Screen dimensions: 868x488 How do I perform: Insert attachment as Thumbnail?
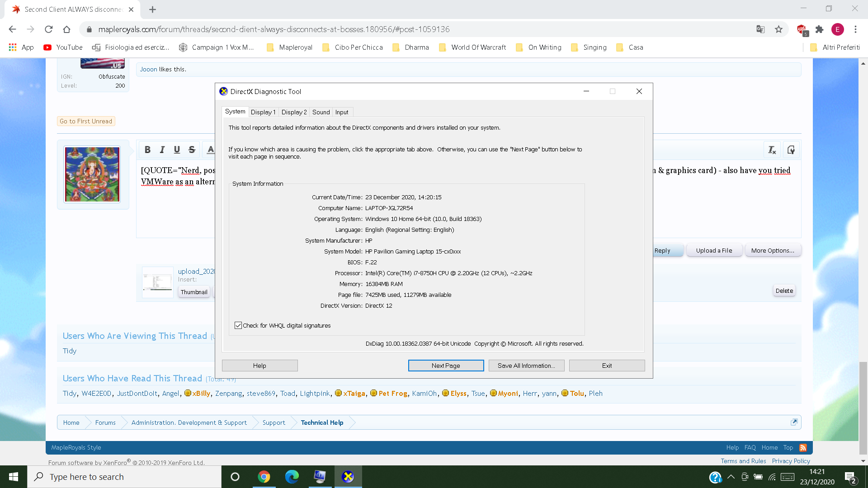click(x=194, y=292)
